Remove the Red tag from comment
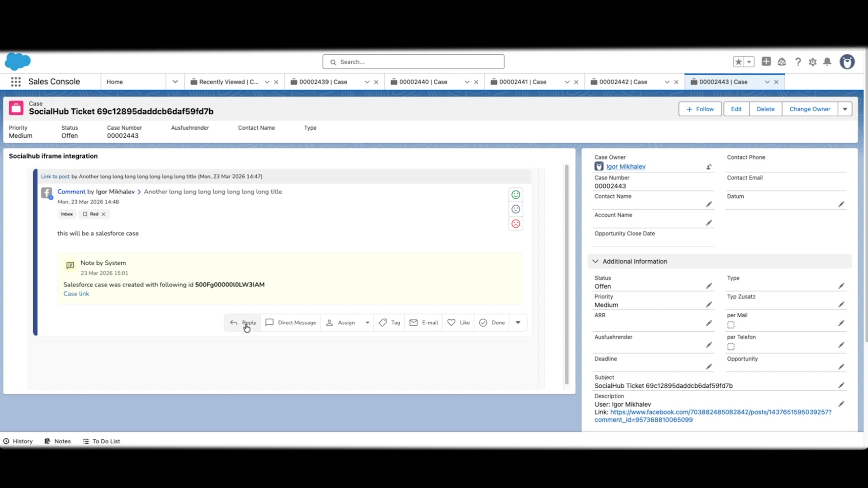Image resolution: width=868 pixels, height=488 pixels. coord(104,214)
